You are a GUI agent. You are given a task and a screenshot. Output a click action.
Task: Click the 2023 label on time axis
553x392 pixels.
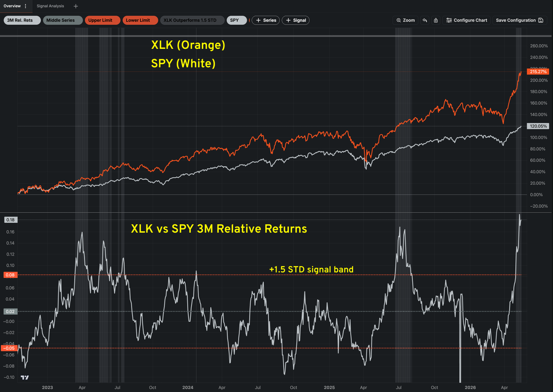[47, 388]
